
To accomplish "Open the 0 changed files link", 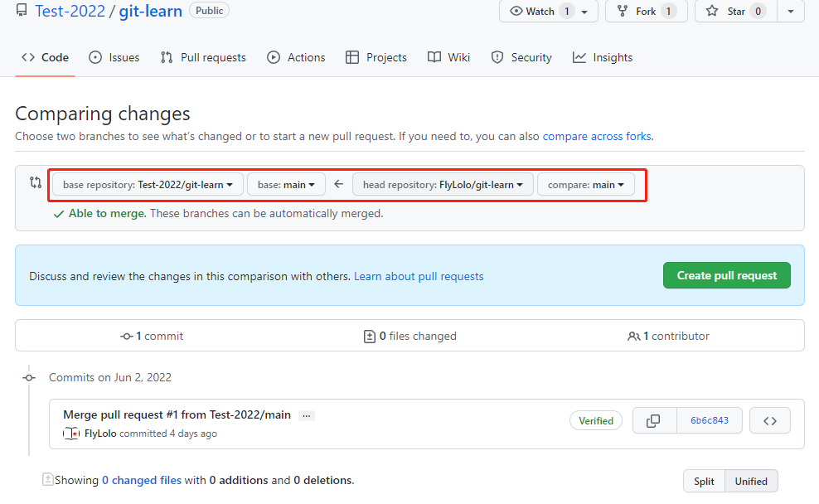I will 142,481.
